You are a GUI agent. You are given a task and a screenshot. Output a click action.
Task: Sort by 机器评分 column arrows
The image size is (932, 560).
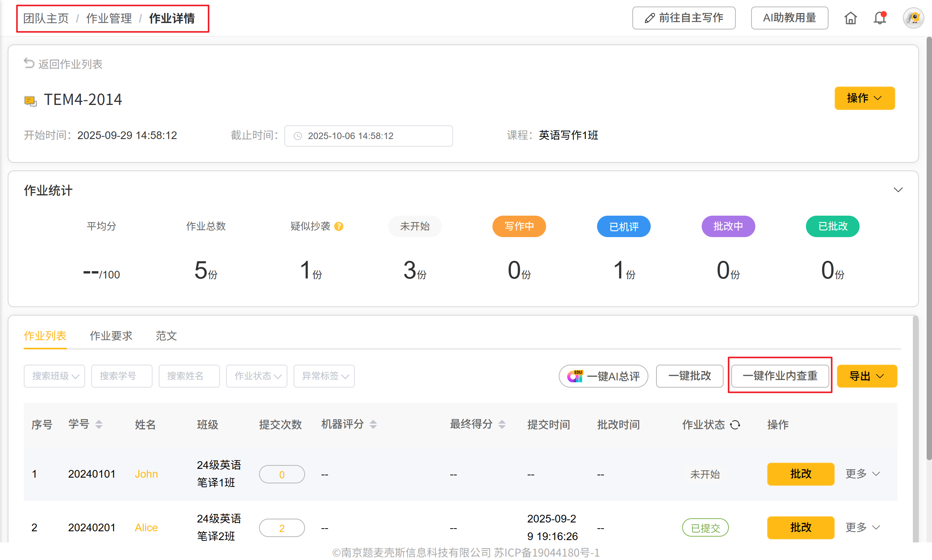[x=373, y=424]
